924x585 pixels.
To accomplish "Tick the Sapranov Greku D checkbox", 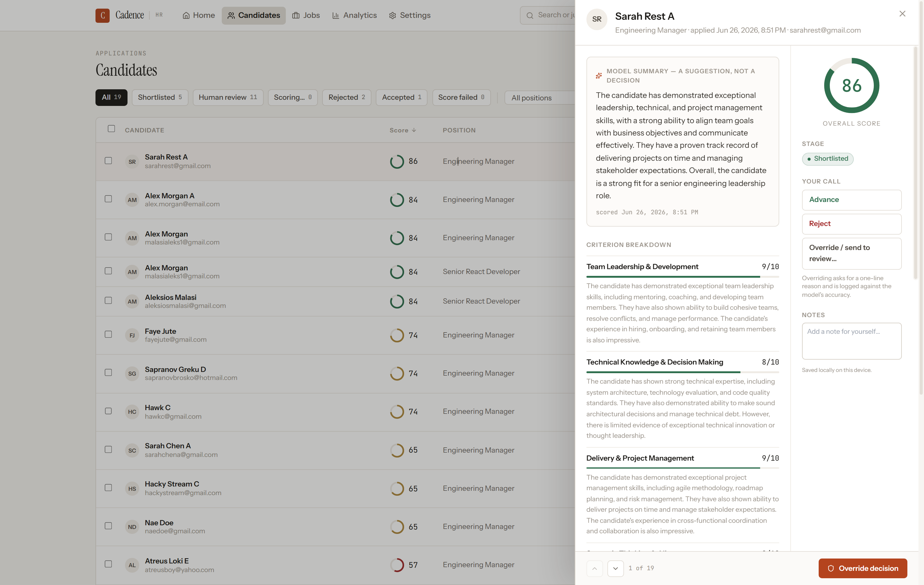I will pos(108,373).
